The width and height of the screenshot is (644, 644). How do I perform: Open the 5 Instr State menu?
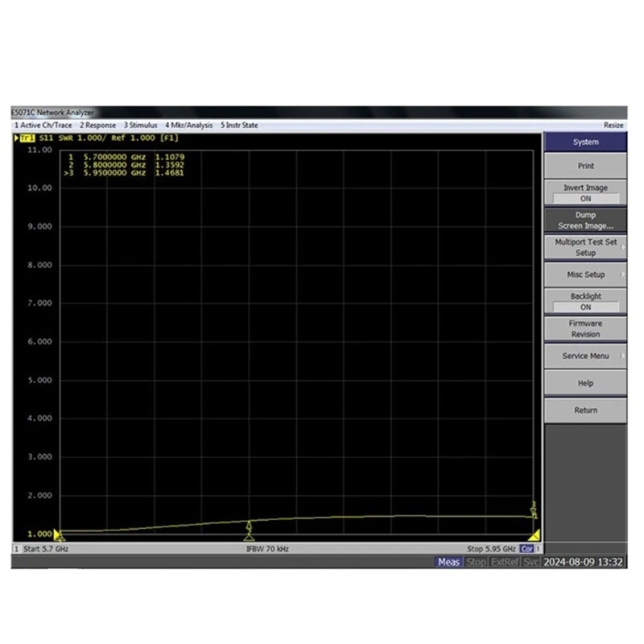(239, 126)
